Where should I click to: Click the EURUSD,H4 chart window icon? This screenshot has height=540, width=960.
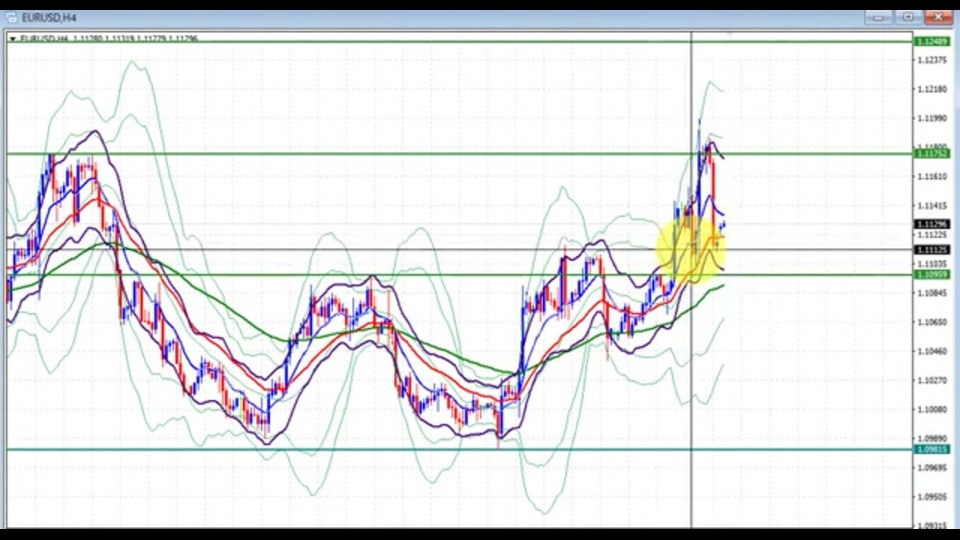coord(11,18)
